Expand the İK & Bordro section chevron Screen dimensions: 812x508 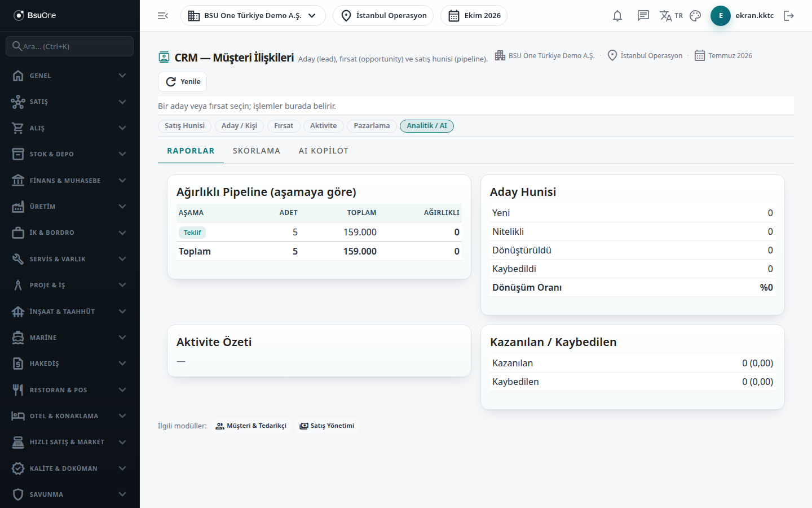coord(122,233)
